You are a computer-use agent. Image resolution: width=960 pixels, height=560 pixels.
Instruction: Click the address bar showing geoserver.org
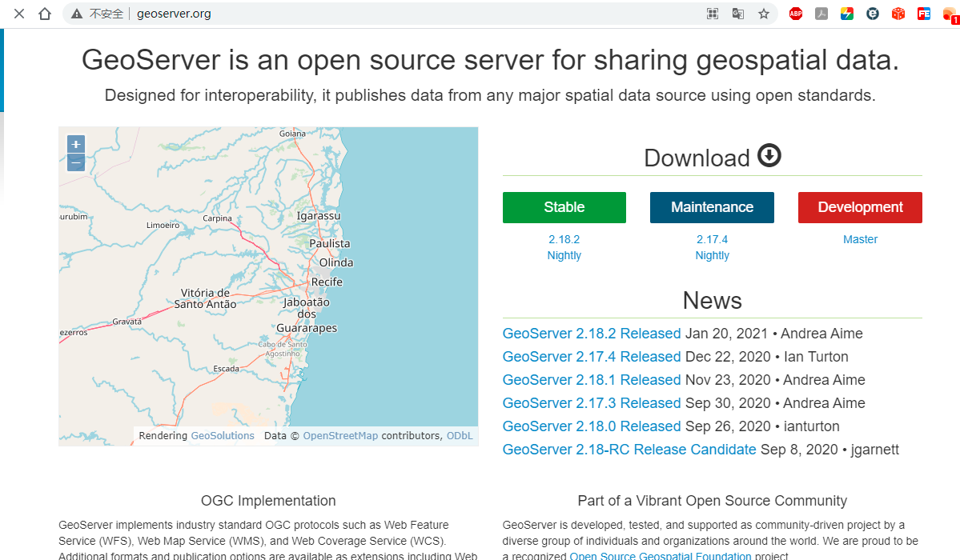(x=400, y=14)
